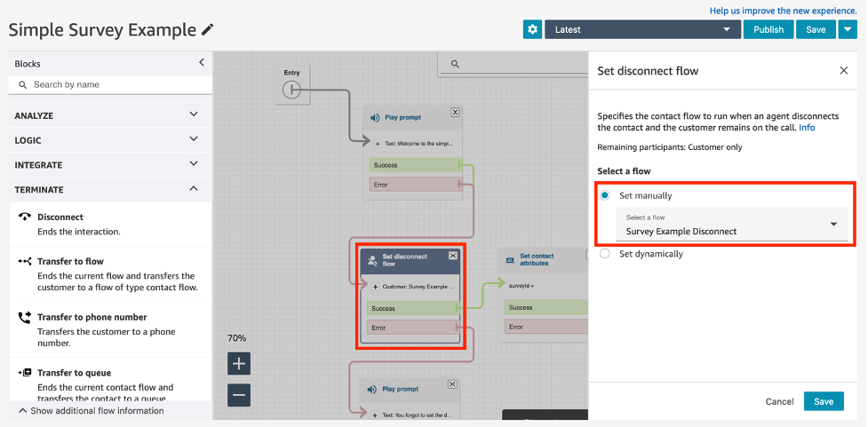
Task: Open 'Help us improve the new experience' link
Action: tap(784, 11)
